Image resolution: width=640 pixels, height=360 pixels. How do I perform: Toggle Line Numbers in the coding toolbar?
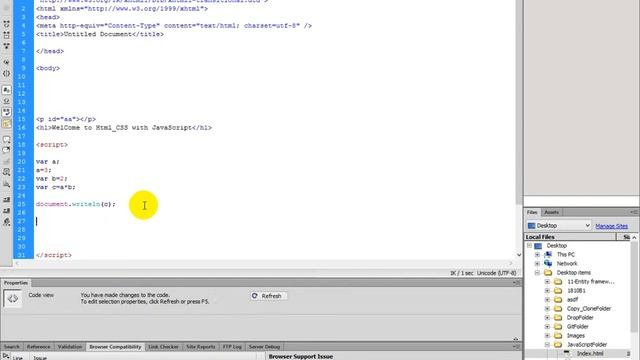click(7, 90)
